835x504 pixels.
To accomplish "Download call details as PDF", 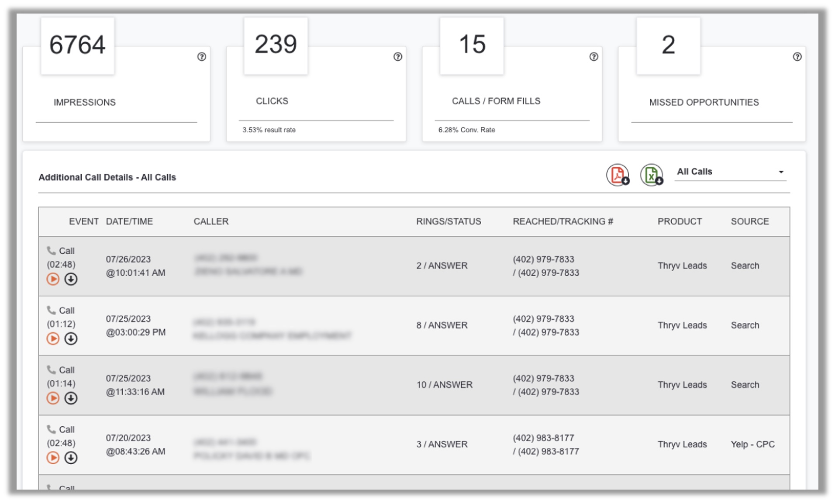I will pos(618,175).
